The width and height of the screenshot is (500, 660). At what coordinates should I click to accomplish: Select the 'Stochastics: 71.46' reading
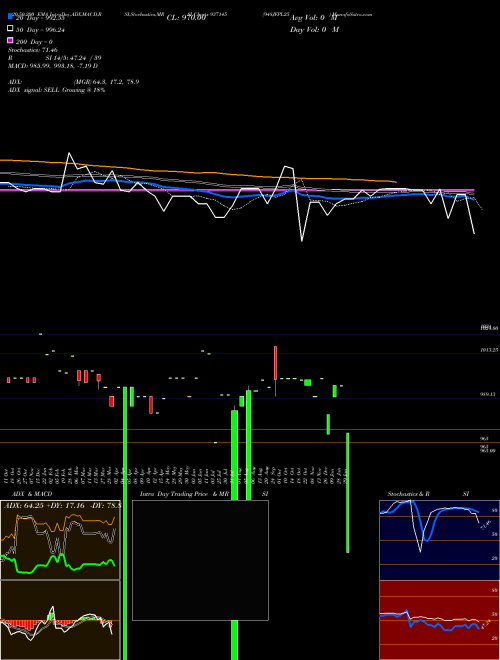pos(33,50)
